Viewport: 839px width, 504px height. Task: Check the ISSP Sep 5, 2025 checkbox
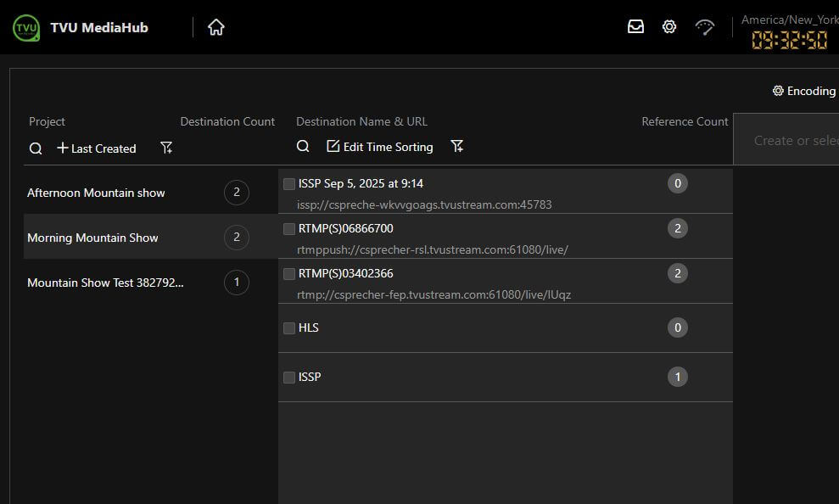click(289, 184)
